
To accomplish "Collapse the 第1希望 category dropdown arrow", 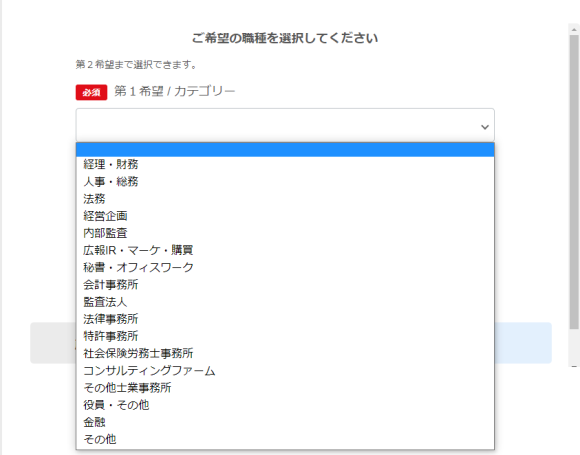I will pos(485,127).
